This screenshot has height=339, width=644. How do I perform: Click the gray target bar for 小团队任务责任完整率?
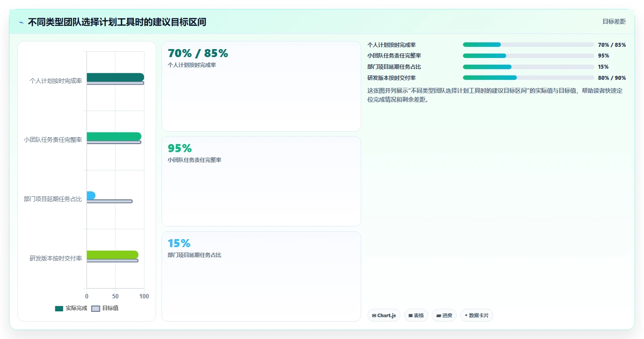pos(114,142)
